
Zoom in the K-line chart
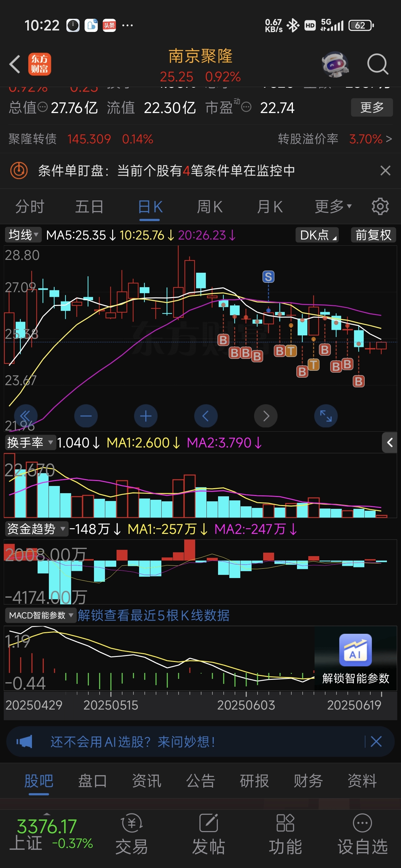[x=146, y=416]
